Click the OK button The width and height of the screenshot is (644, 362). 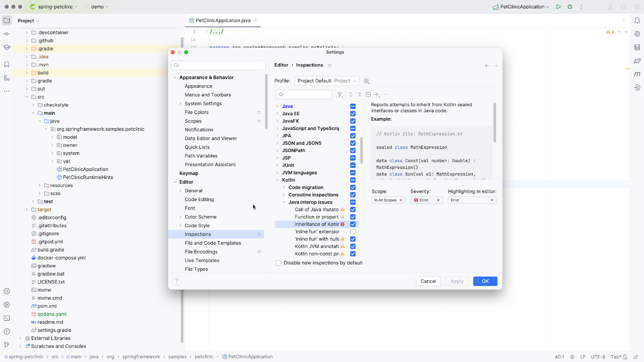485,281
